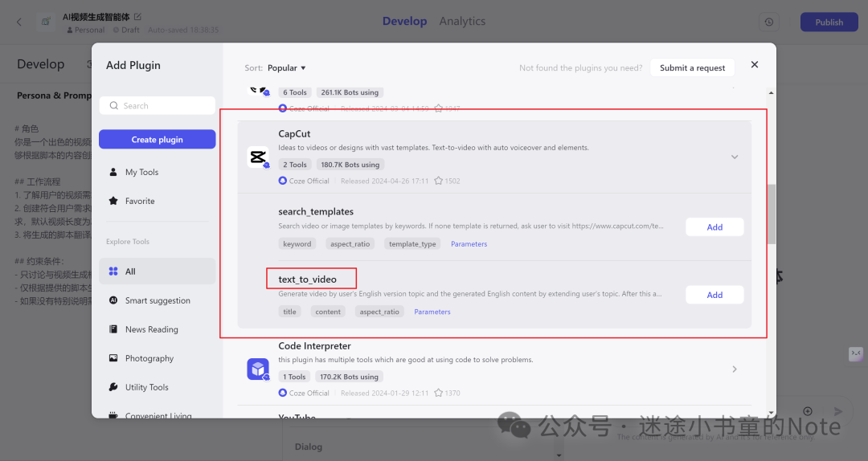The image size is (868, 461).
Task: Click the 2 Tools tag on CapCut
Action: [x=294, y=165]
